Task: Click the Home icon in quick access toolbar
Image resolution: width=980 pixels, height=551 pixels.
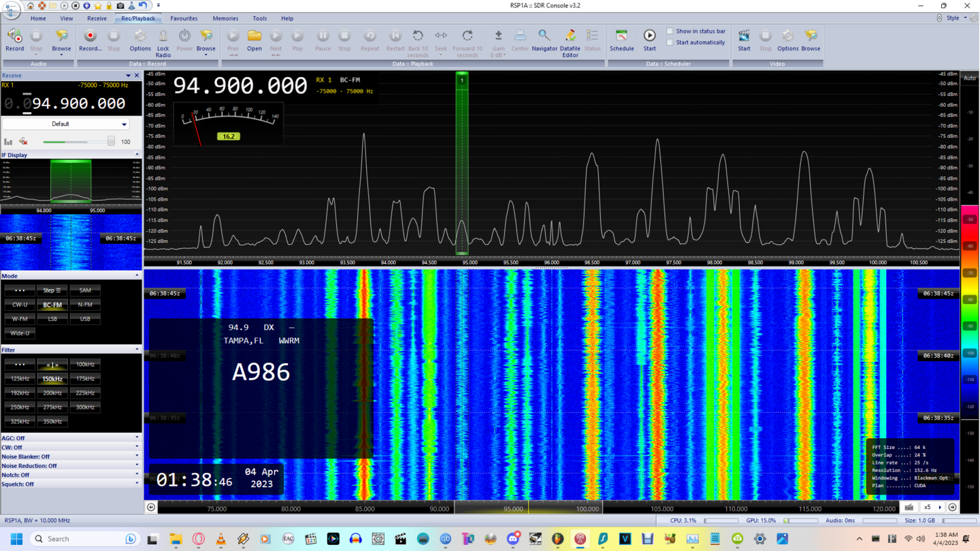Action: 31,5
